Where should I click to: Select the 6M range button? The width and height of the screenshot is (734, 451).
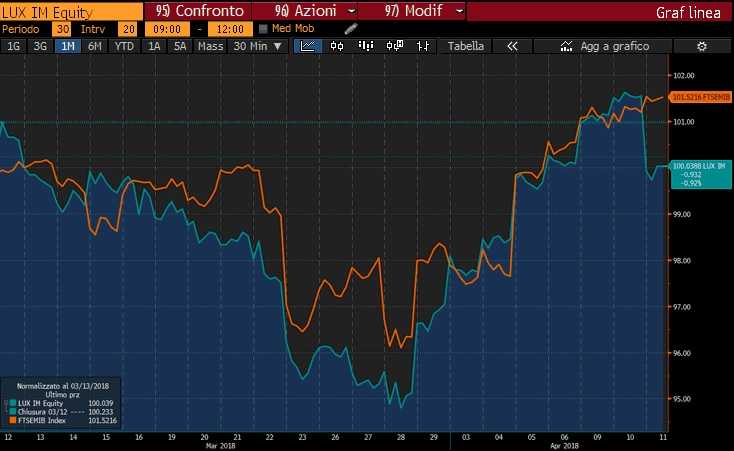click(x=95, y=46)
